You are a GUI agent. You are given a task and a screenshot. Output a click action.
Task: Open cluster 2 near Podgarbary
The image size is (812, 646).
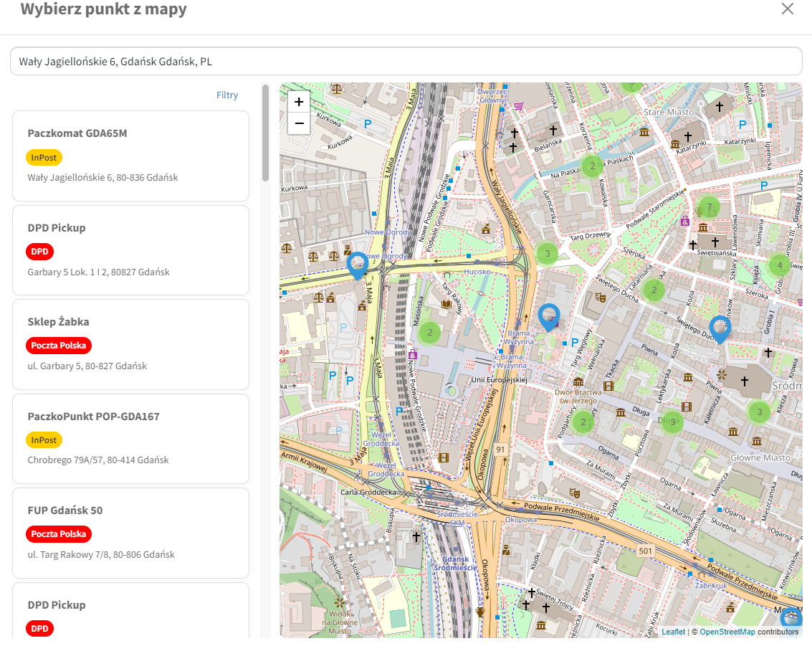coord(583,422)
